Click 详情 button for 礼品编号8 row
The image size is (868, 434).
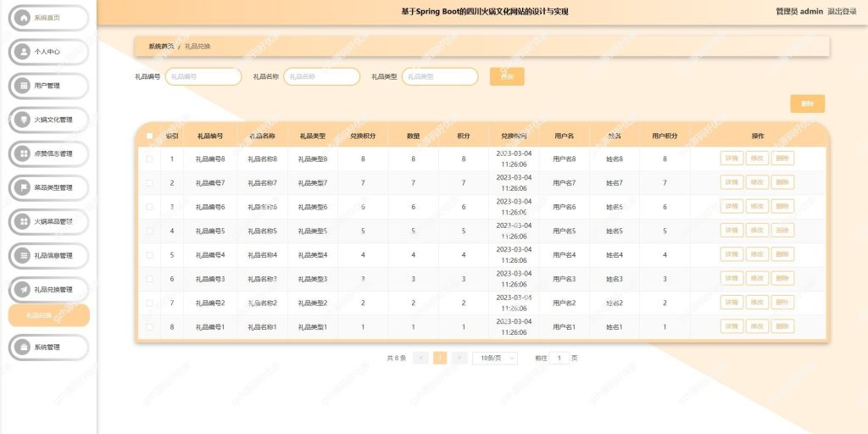(732, 159)
